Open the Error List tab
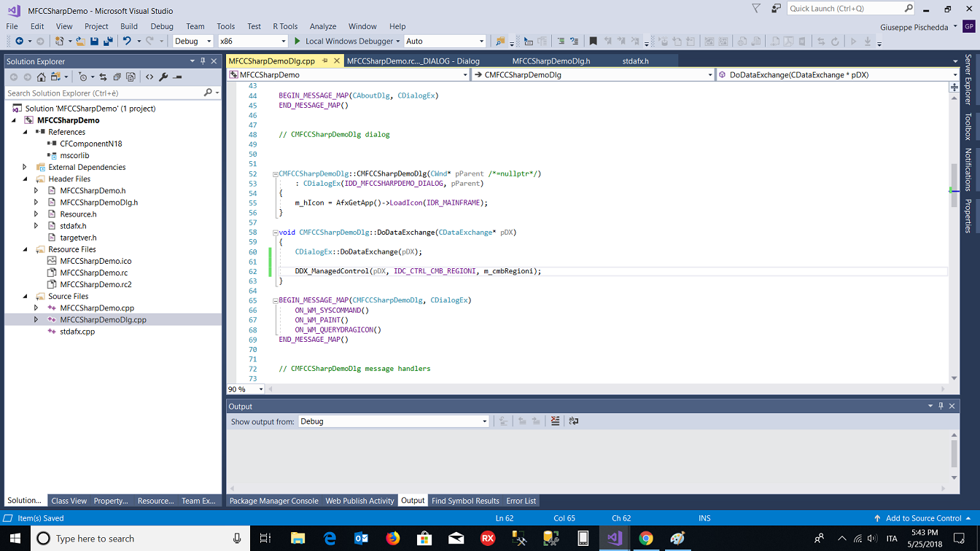Viewport: 980px width, 551px height. tap(521, 501)
